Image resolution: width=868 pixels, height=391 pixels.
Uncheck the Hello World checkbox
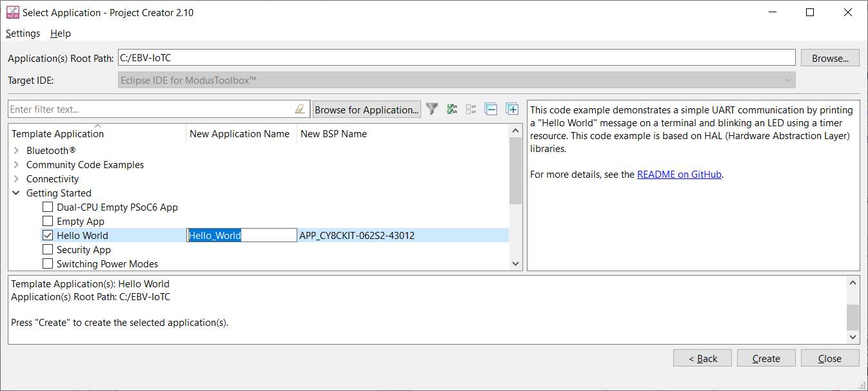click(48, 236)
